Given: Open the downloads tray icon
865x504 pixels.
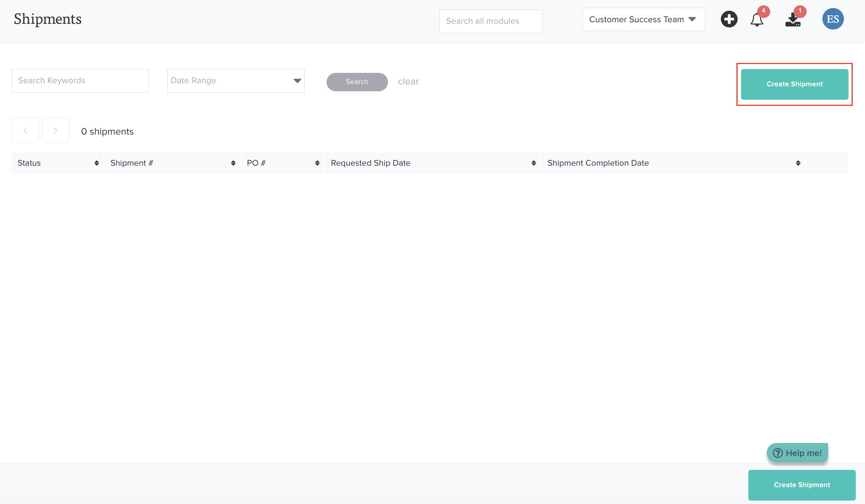Looking at the screenshot, I should point(793,20).
